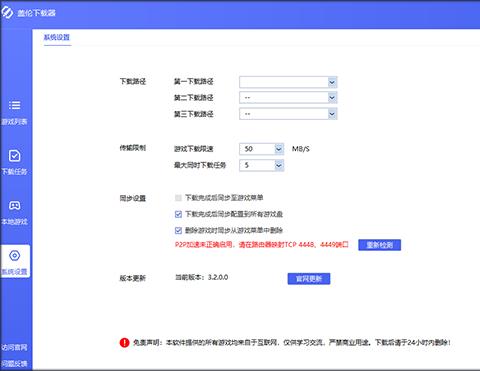Click the 免责声明 disclaimer text
Viewport: 480px width, 371px height.
pos(292,342)
